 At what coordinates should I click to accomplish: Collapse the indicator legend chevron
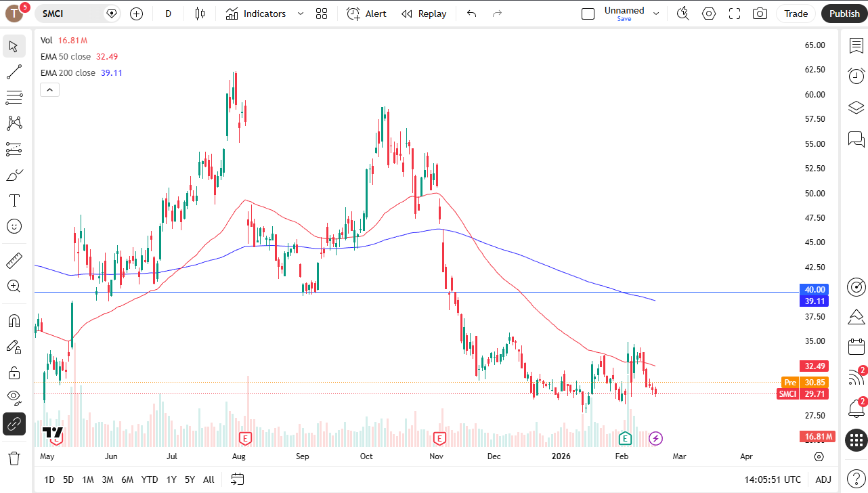[50, 89]
